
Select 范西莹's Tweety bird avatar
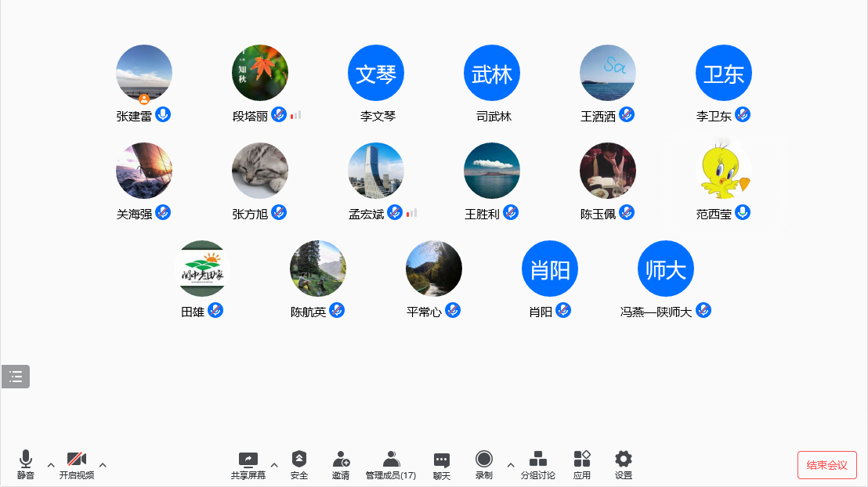tap(724, 171)
